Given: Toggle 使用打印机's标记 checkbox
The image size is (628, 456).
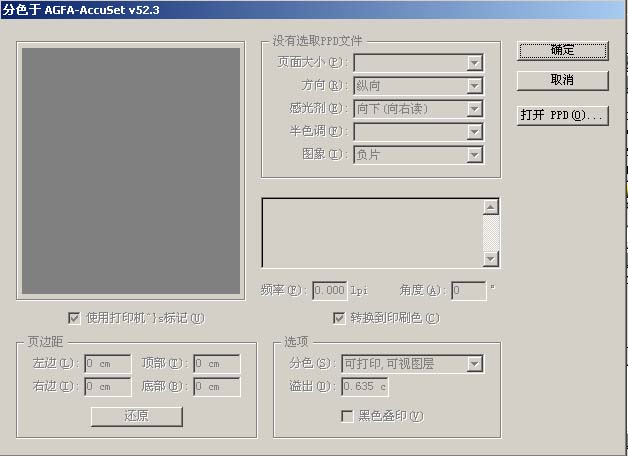Looking at the screenshot, I should [x=74, y=318].
